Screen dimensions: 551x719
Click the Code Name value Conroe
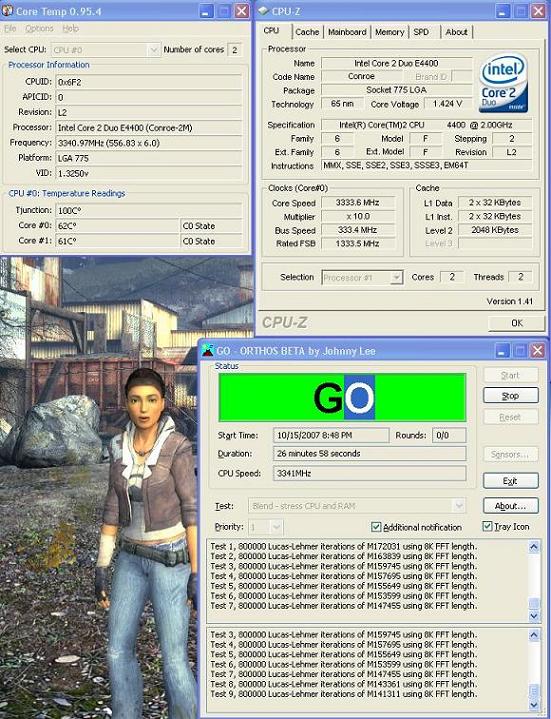click(x=361, y=76)
